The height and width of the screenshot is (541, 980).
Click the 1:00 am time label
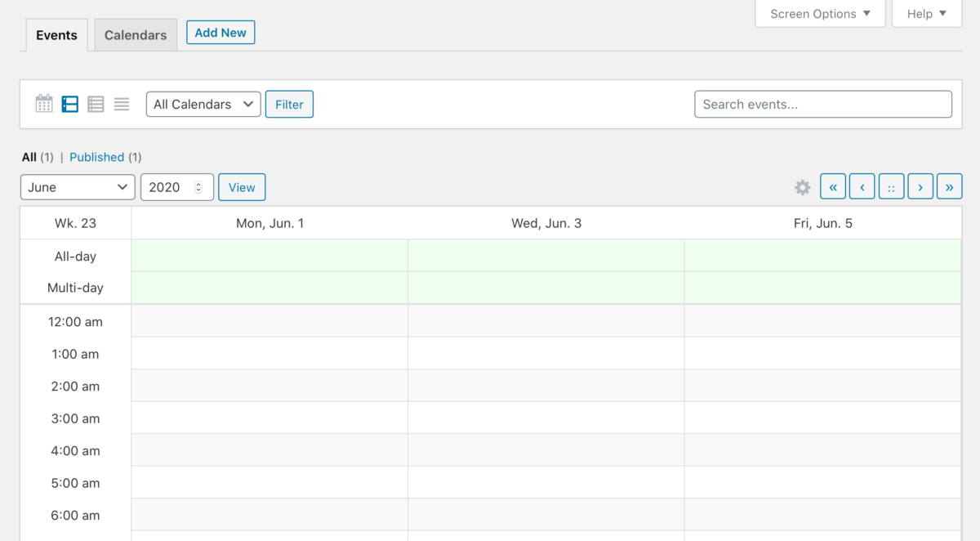[x=75, y=354]
